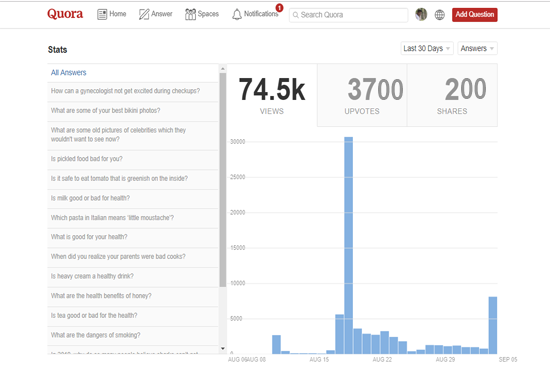Click the Spaces people icon
This screenshot has width=550, height=370.
pos(190,14)
